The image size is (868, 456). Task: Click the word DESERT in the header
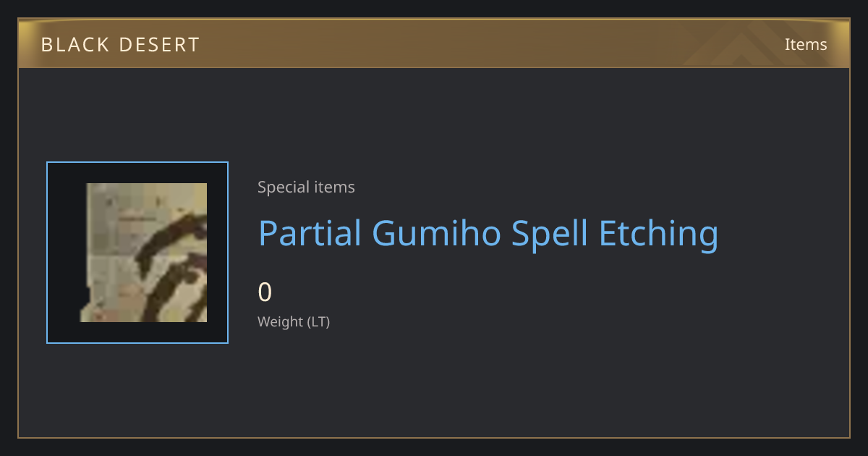point(158,45)
